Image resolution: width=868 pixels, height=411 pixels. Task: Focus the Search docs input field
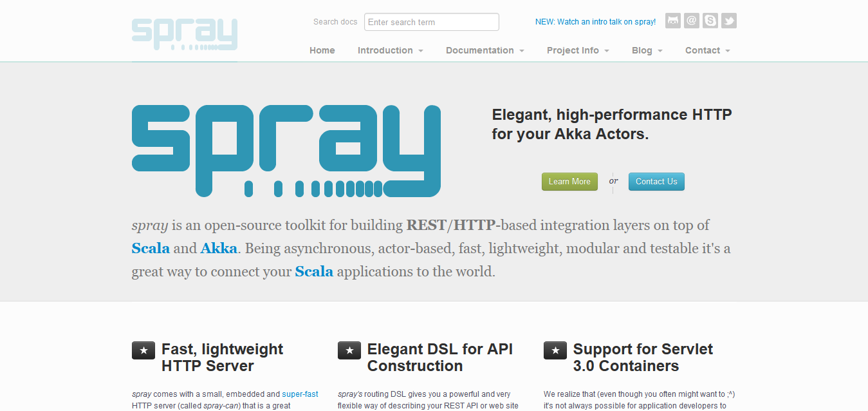tap(432, 22)
